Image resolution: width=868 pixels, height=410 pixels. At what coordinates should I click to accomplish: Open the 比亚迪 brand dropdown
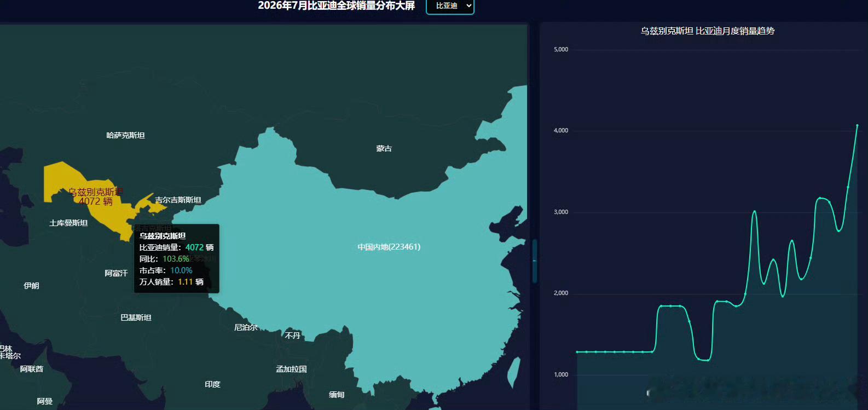tap(450, 6)
